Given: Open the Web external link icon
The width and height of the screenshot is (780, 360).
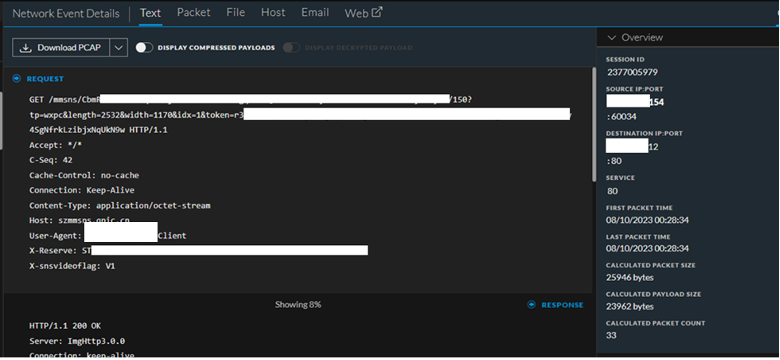Looking at the screenshot, I should [x=378, y=12].
